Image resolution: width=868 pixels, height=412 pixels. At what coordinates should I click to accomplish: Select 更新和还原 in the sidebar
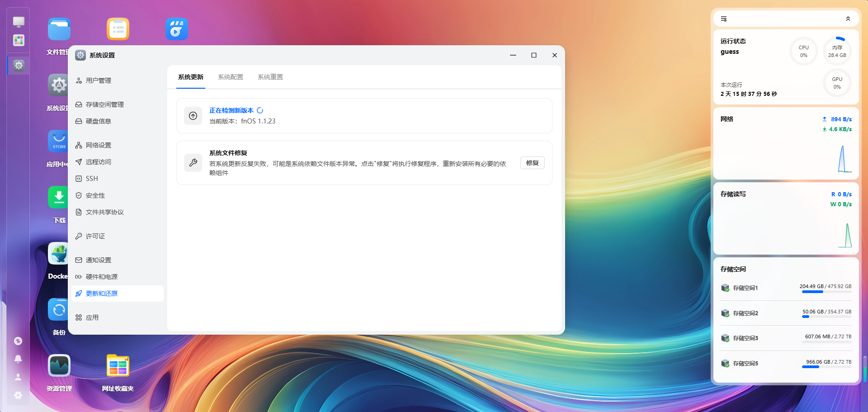click(x=118, y=294)
